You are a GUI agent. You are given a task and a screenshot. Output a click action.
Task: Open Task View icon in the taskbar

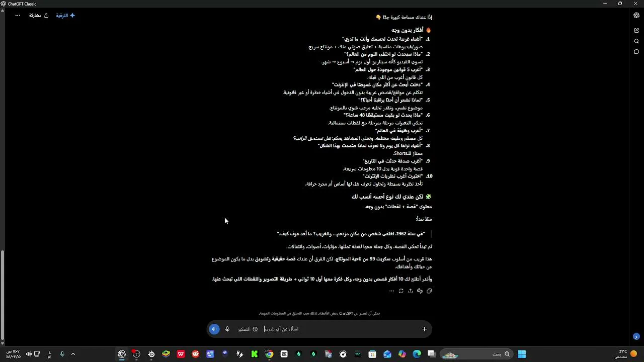(431, 354)
